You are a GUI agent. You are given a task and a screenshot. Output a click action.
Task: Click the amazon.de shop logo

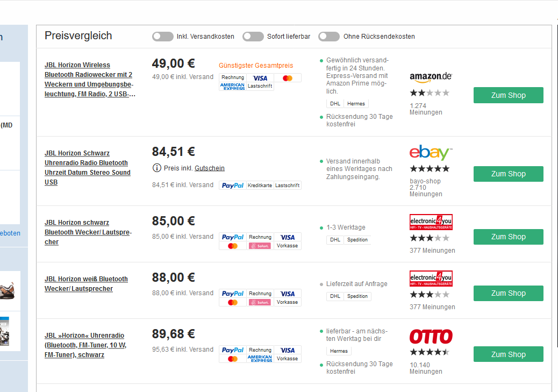431,77
